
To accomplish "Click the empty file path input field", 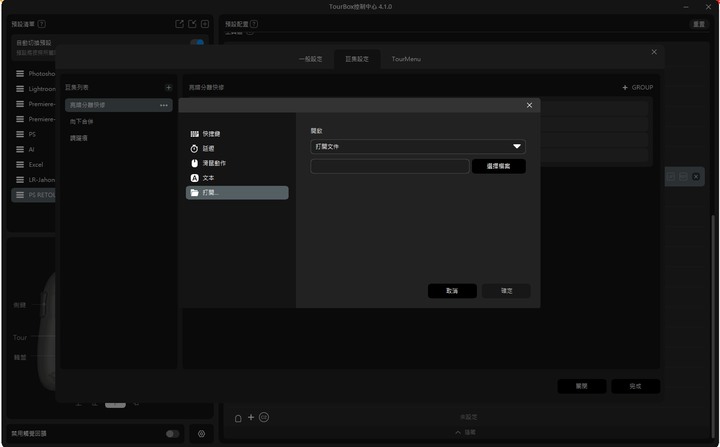I will (389, 166).
